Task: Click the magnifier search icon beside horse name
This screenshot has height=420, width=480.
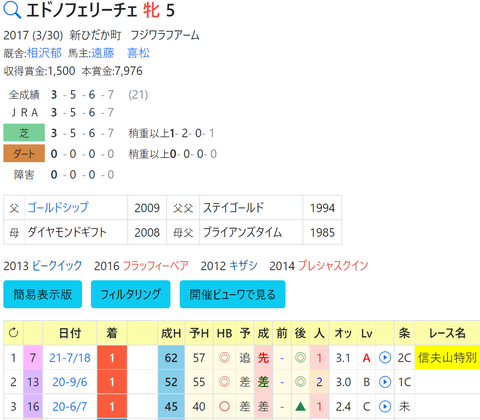Action: (x=12, y=10)
